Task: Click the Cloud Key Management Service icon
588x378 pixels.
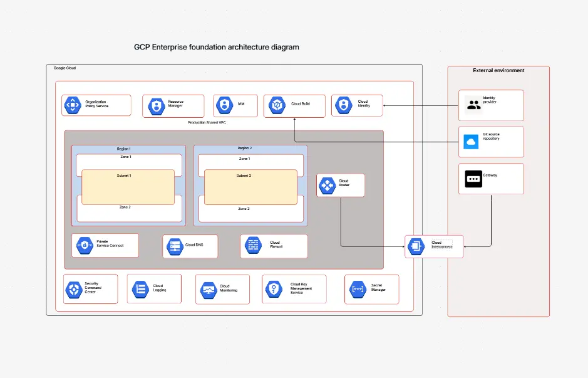Action: pyautogui.click(x=276, y=289)
